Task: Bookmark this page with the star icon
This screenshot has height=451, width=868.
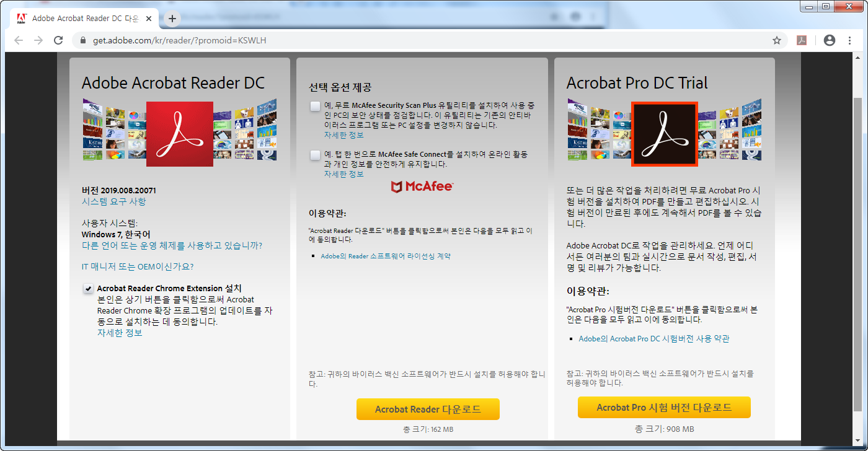Action: click(x=776, y=40)
